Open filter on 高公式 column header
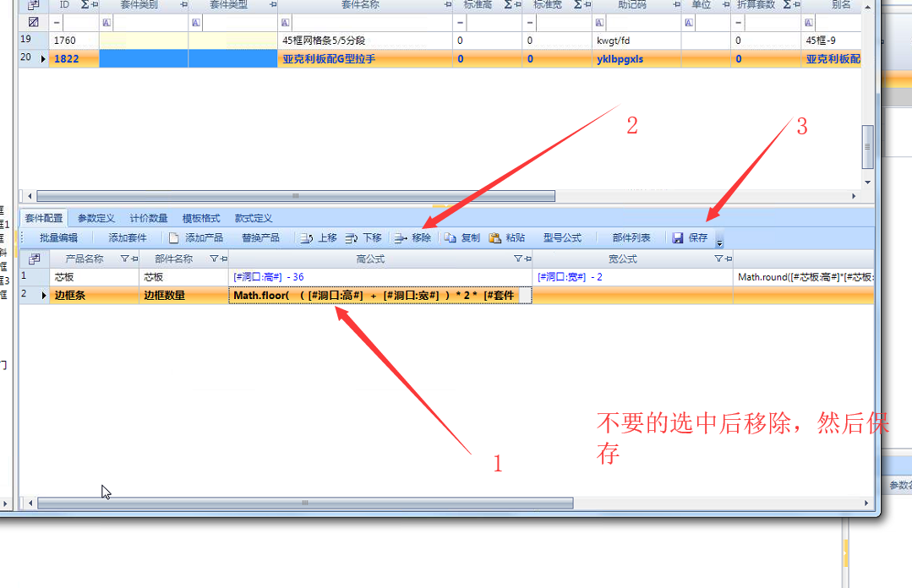 (x=518, y=259)
